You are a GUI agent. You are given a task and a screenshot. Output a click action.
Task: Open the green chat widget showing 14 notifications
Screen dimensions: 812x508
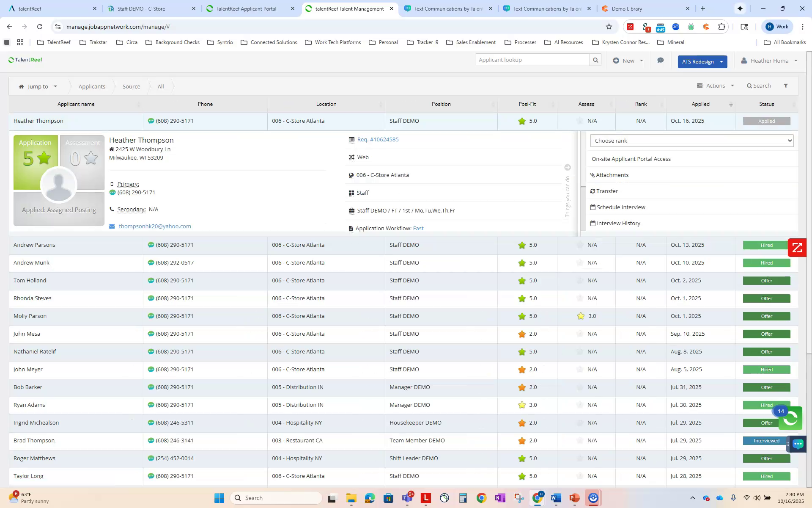(790, 419)
